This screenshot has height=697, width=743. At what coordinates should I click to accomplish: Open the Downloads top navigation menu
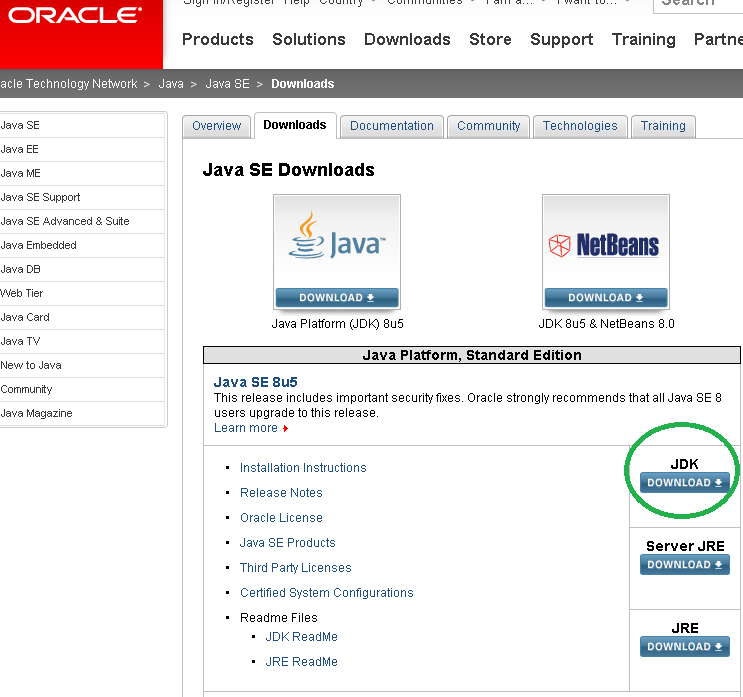coord(407,39)
